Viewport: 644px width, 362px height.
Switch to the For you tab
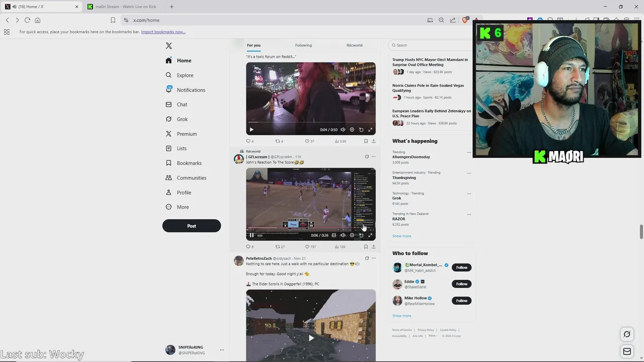[x=254, y=45]
